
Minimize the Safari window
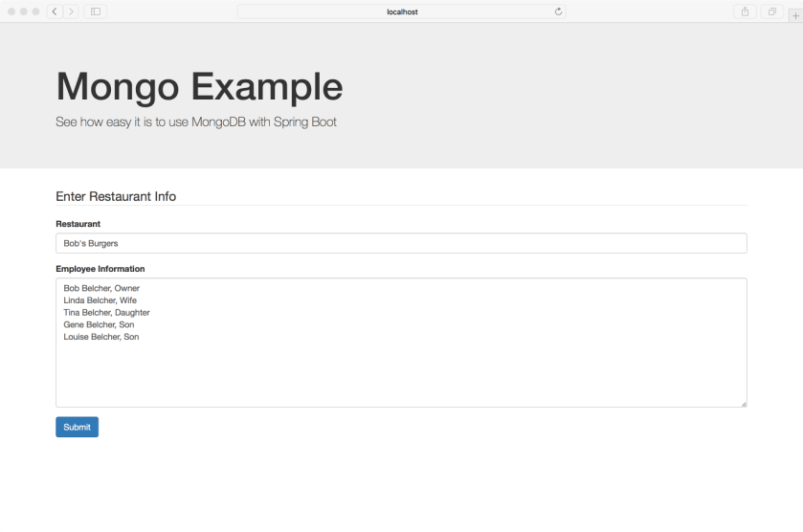pos(23,11)
